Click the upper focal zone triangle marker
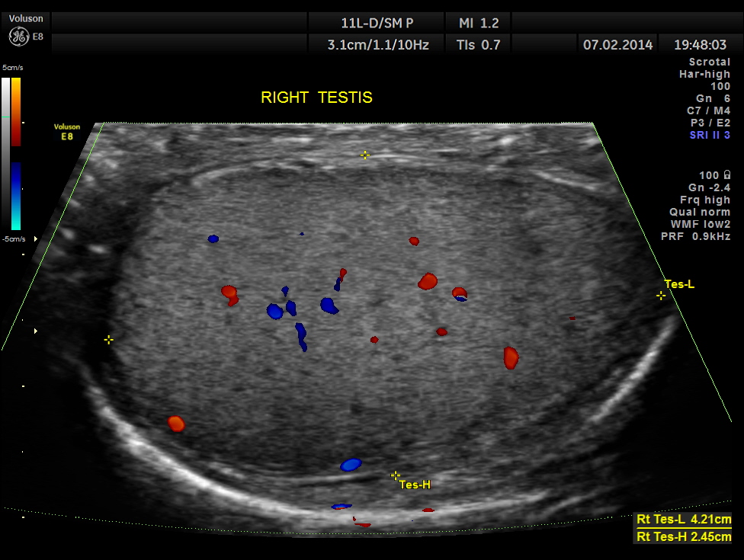 pyautogui.click(x=35, y=238)
